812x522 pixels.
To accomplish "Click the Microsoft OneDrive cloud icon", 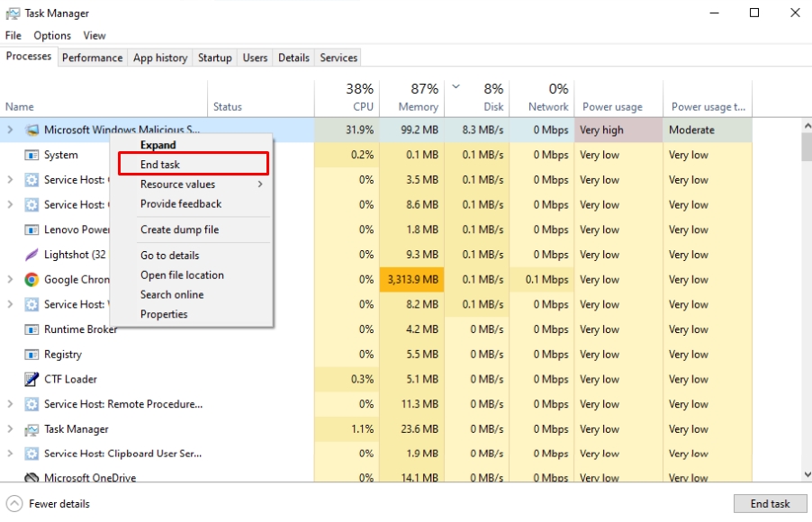I will pyautogui.click(x=32, y=478).
